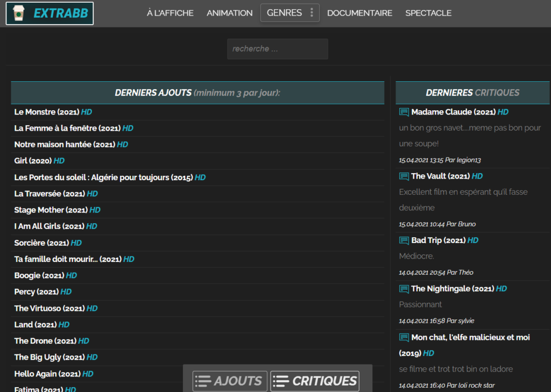Image resolution: width=551 pixels, height=392 pixels.
Task: Open Les Portes du soleil: Algérie pour toujours
Action: coord(110,177)
